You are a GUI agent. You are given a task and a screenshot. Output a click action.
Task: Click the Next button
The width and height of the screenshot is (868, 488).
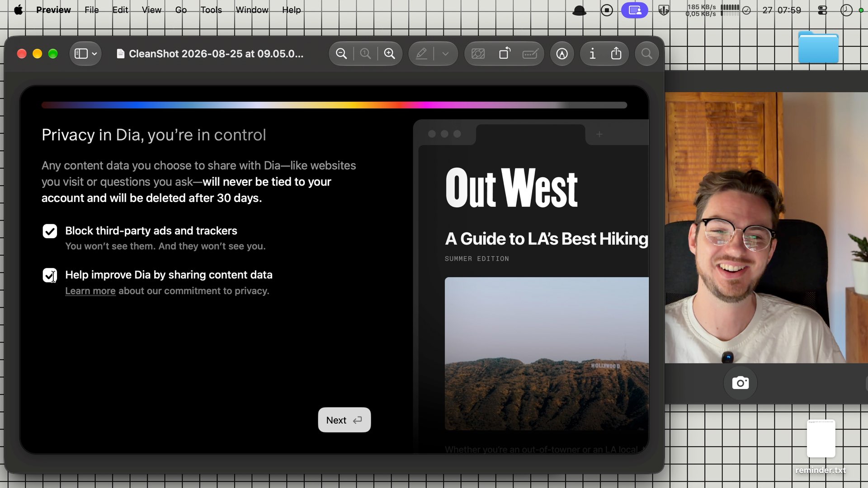point(344,420)
